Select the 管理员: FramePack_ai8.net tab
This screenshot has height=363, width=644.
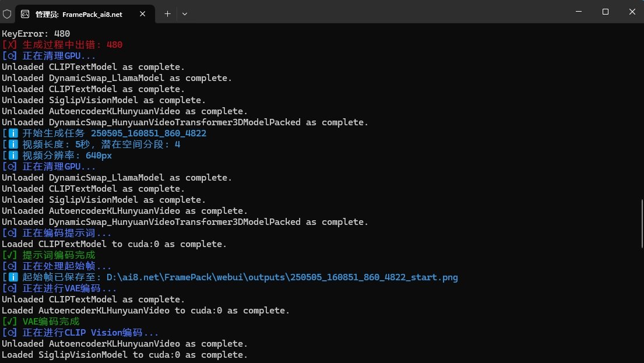click(79, 14)
